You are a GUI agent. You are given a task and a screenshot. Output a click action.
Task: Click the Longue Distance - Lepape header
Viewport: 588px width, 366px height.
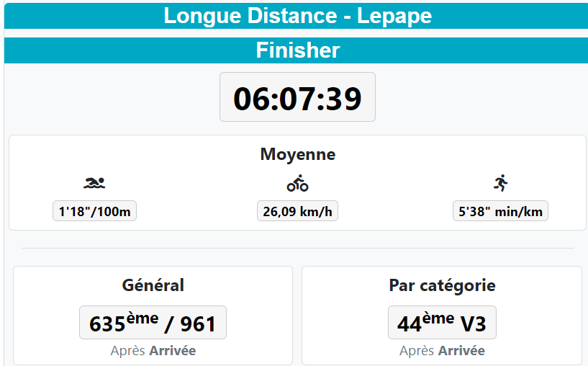coord(297,16)
